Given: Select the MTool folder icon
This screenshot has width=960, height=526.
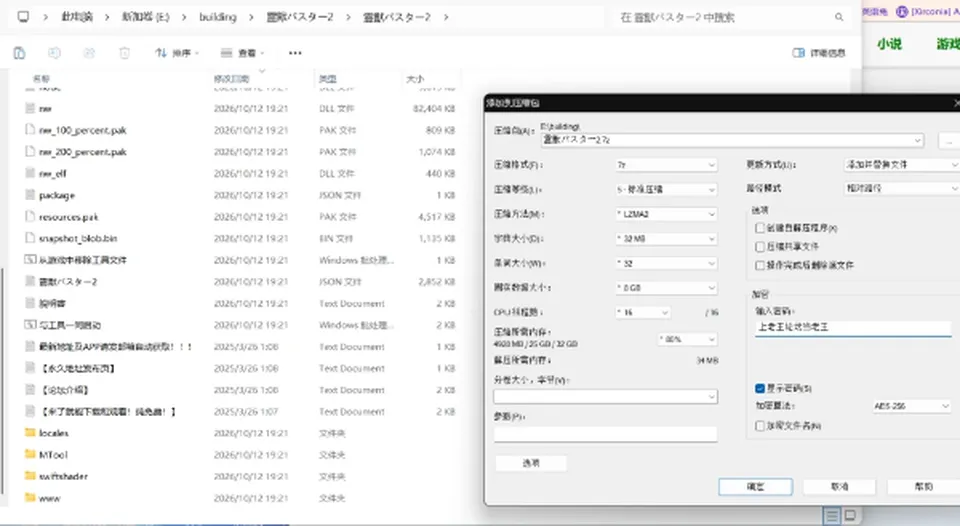Looking at the screenshot, I should point(30,454).
